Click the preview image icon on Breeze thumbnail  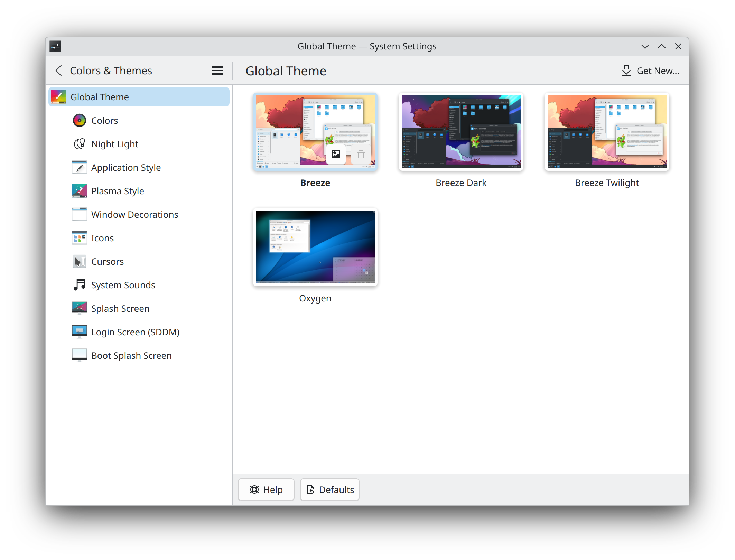[336, 154]
